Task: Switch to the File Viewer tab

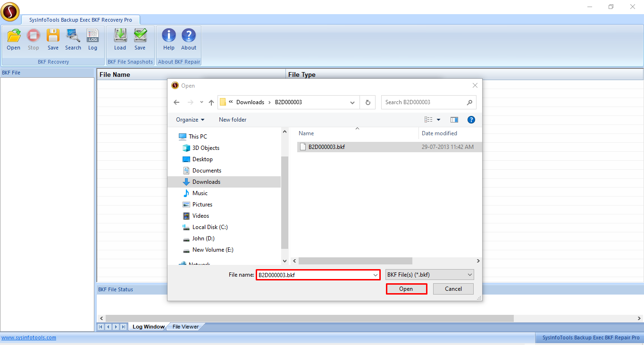Action: 185,327
